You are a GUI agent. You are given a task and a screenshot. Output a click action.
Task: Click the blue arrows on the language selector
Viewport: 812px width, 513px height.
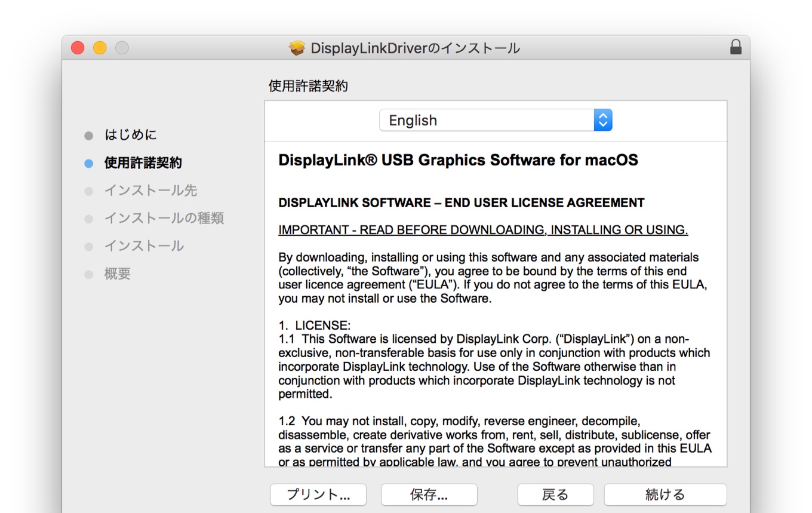[x=602, y=120]
